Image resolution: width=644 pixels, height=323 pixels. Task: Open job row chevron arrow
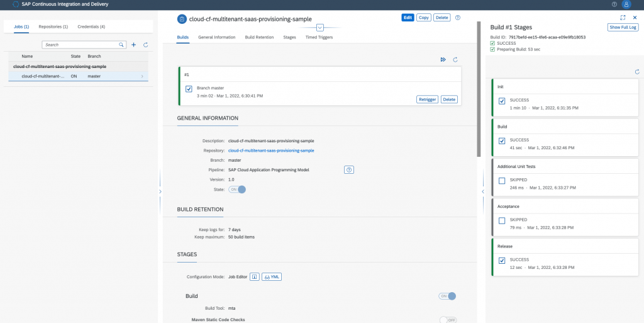point(142,76)
